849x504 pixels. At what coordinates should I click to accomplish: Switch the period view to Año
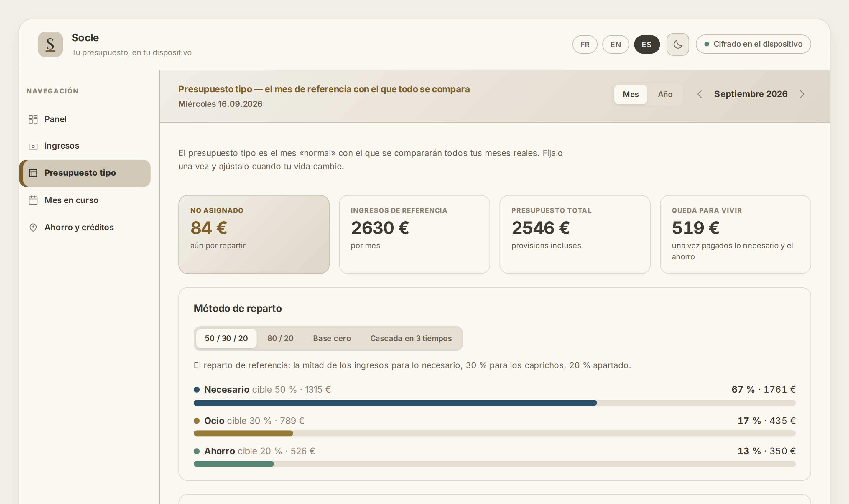pyautogui.click(x=665, y=94)
